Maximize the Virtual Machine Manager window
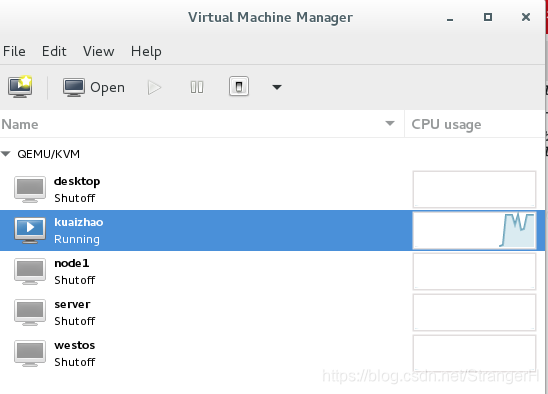Image resolution: width=548 pixels, height=394 pixels. click(x=488, y=17)
